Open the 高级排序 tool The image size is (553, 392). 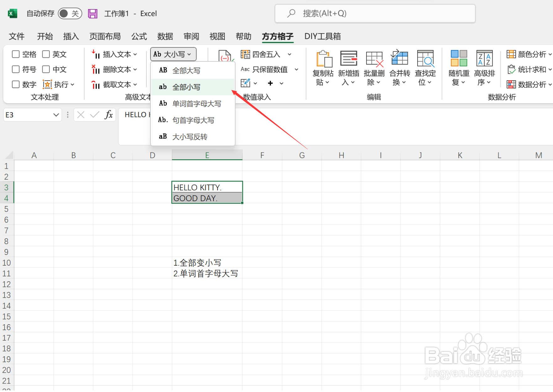point(484,67)
